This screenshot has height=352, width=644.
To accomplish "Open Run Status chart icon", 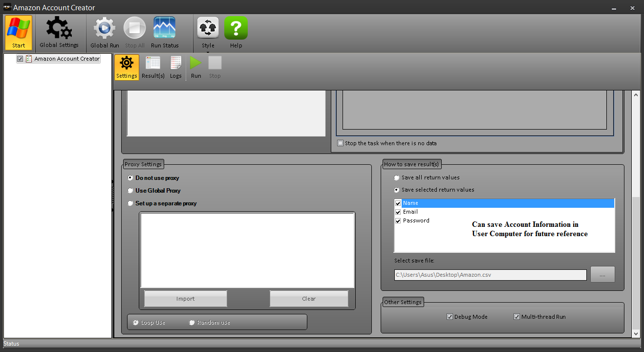I will 165,33.
